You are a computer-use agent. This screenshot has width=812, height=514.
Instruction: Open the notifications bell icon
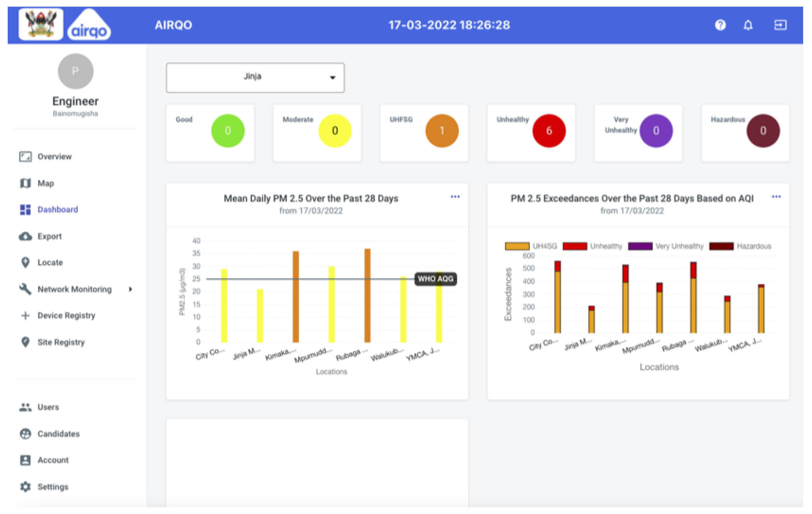(x=748, y=25)
